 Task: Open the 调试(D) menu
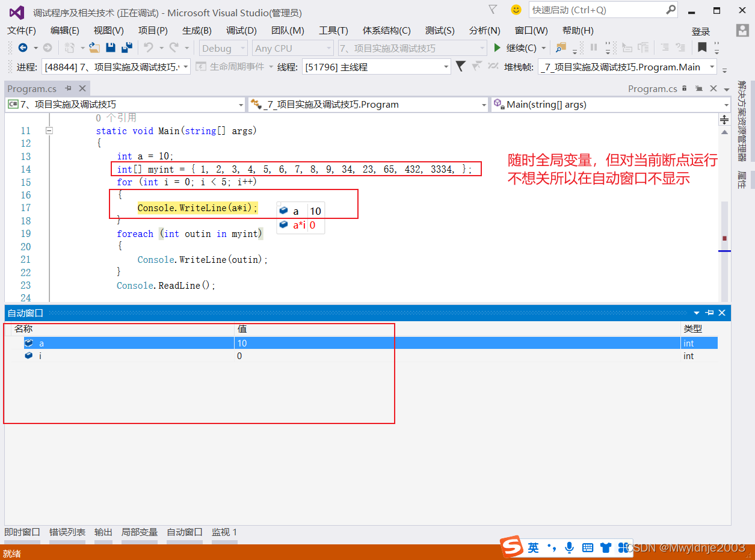coord(241,30)
